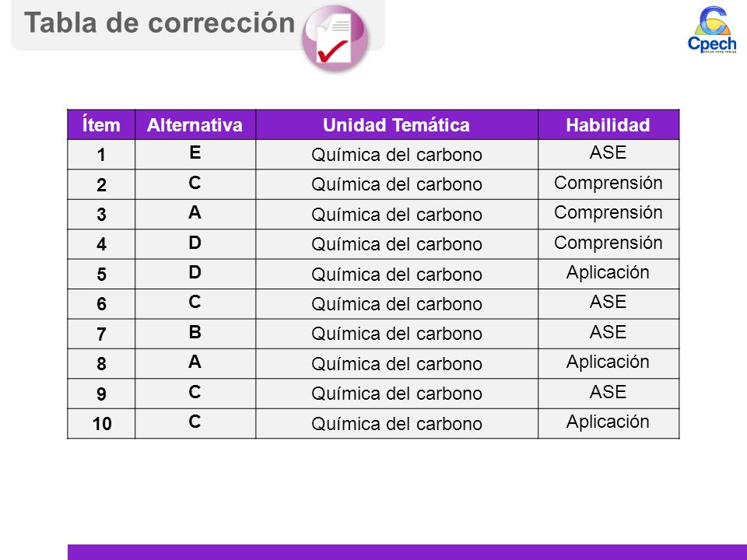Click the ASE cell in row 1
The width and height of the screenshot is (747, 560).
coord(608,154)
